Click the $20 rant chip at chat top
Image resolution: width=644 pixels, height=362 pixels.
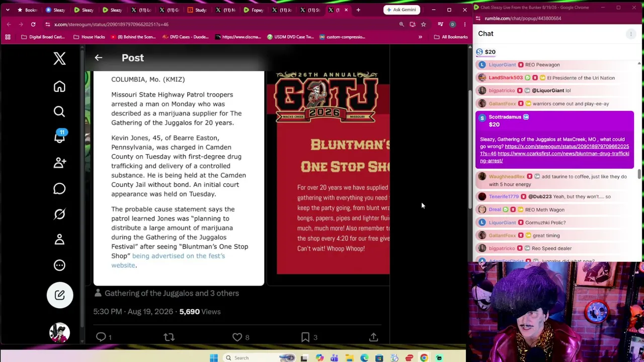(x=486, y=52)
